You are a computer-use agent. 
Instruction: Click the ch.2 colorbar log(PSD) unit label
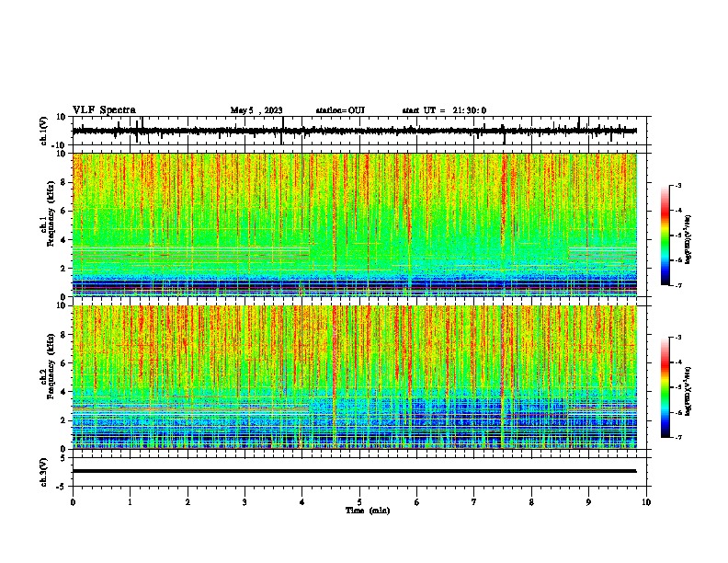(688, 391)
